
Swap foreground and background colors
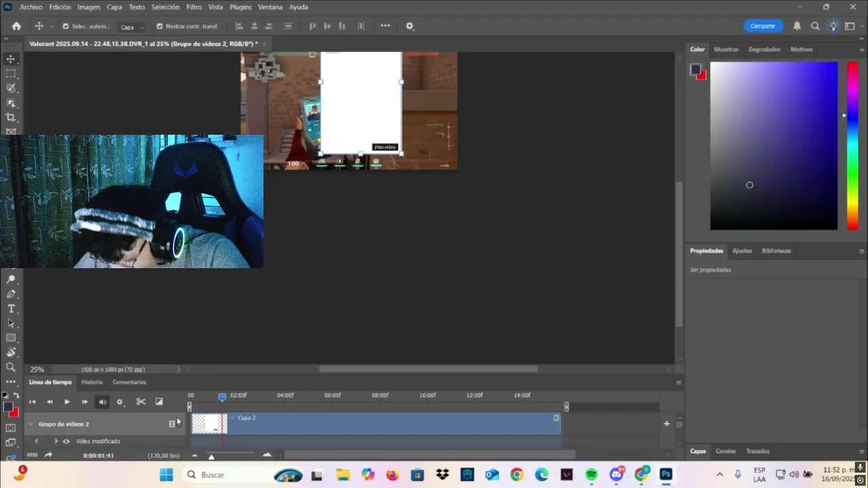tap(16, 395)
